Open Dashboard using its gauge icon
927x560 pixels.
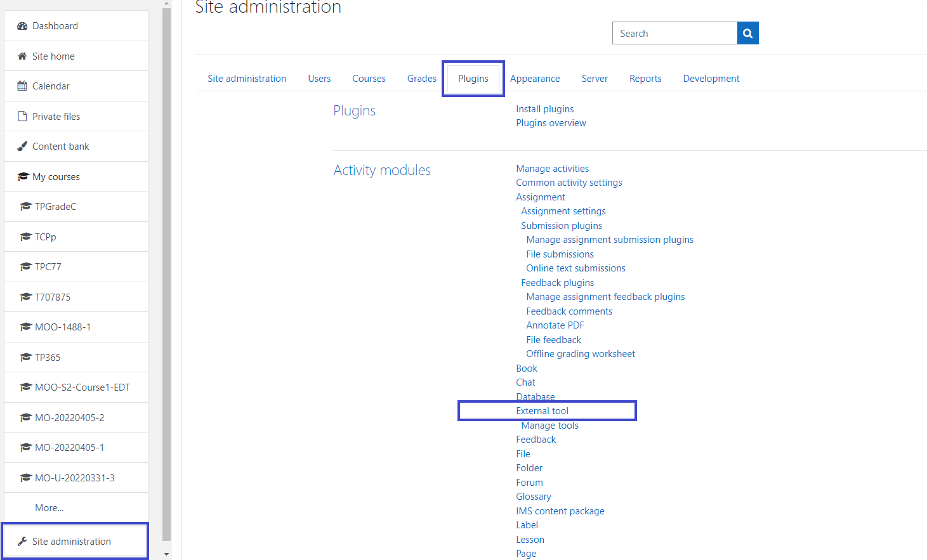point(23,25)
